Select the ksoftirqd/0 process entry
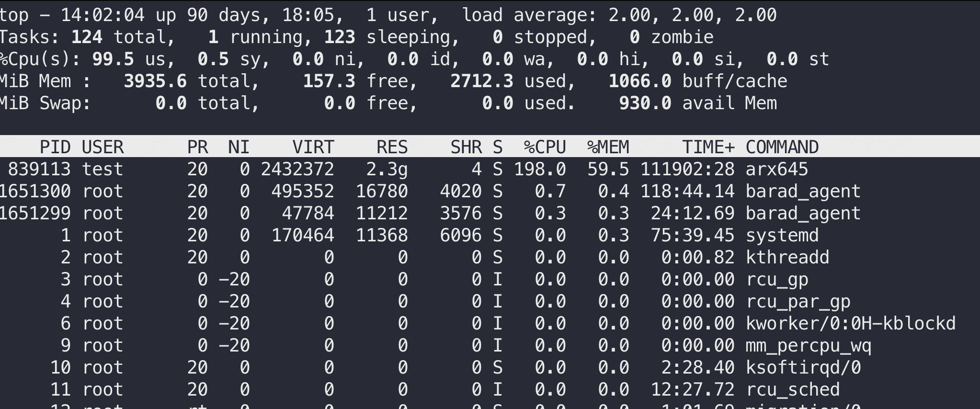This screenshot has width=980, height=409. tap(803, 367)
